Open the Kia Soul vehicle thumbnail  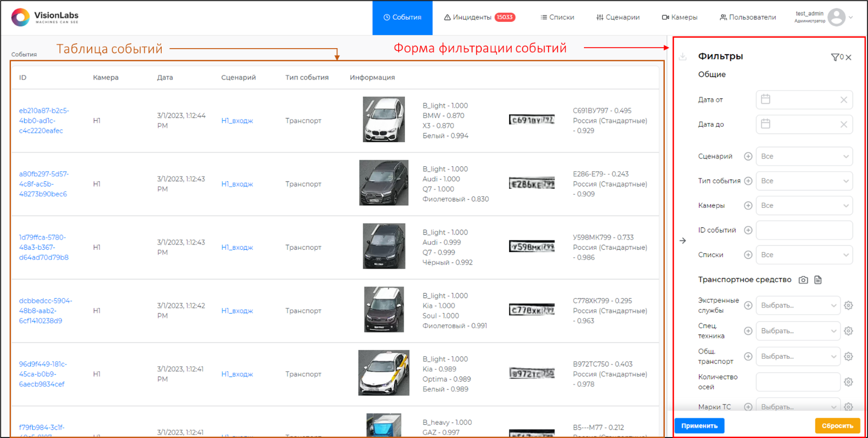[x=384, y=309]
